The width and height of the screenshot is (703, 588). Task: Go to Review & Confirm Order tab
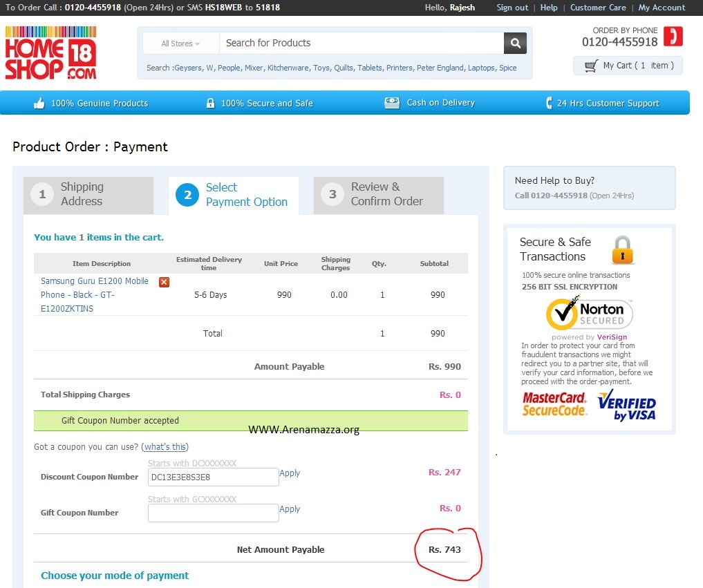tap(378, 195)
